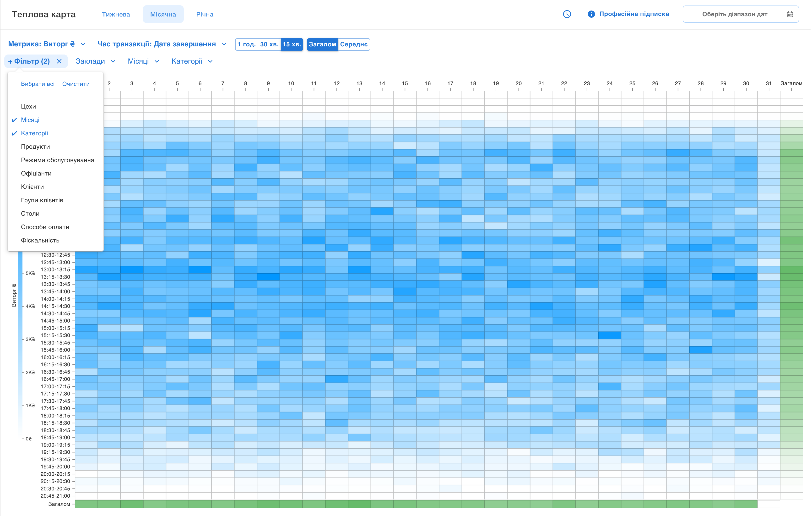This screenshot has height=516, width=812.
Task: Expand the Метрика: Виторг chevron
Action: pyautogui.click(x=83, y=44)
